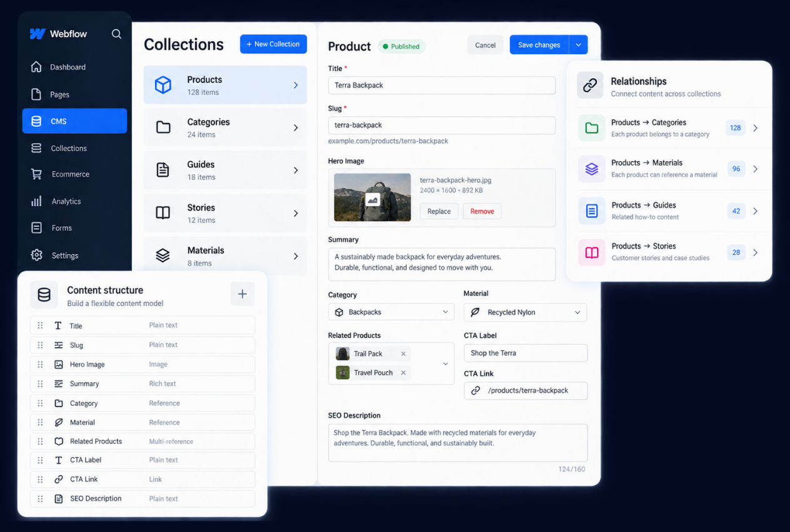Click the Guides document icon in Collections
Viewport: 790px width, 532px height.
(x=162, y=170)
